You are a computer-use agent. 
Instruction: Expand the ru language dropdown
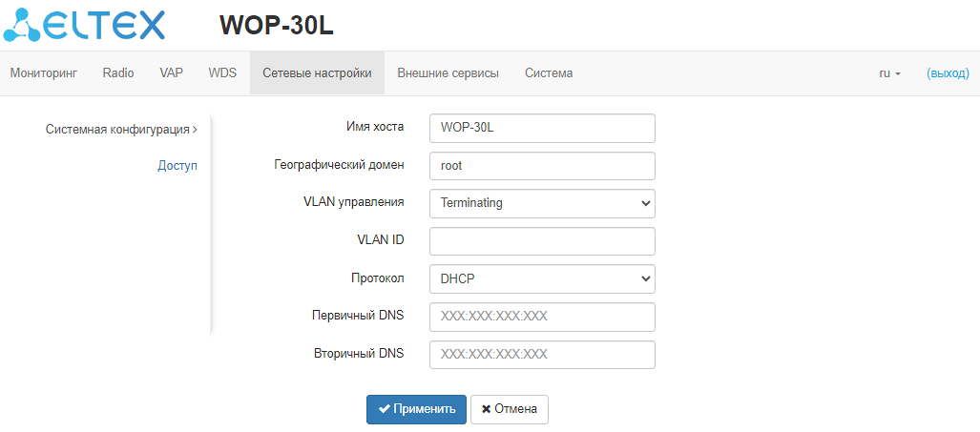pos(889,72)
